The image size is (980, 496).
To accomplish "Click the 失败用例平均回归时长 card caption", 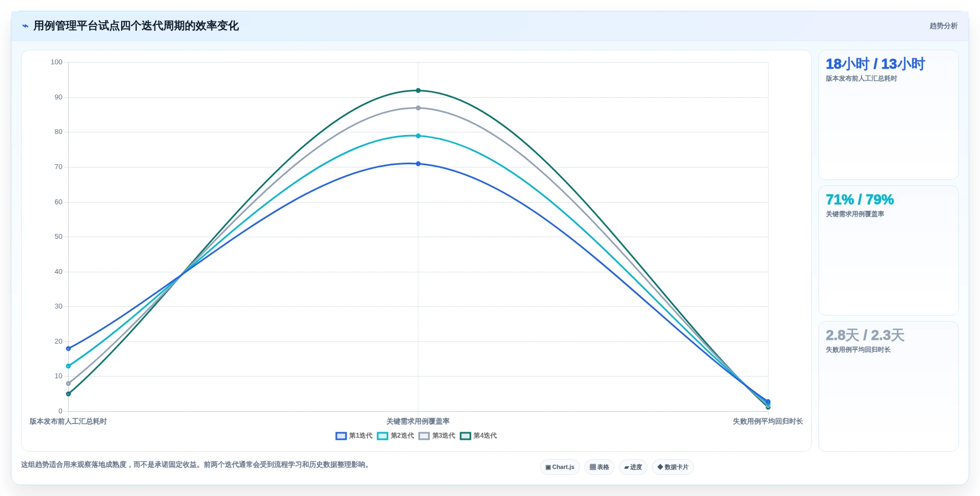I will tap(858, 350).
